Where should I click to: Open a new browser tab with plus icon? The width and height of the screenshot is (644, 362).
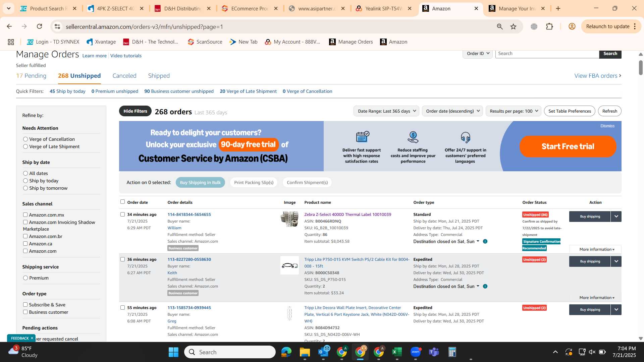click(x=558, y=9)
